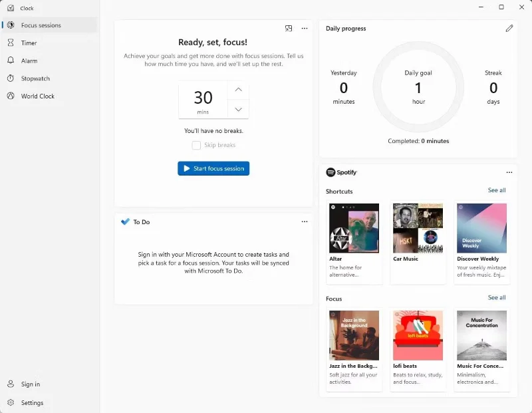The height and width of the screenshot is (413, 532).
Task: Start the focus session
Action: pyautogui.click(x=213, y=168)
